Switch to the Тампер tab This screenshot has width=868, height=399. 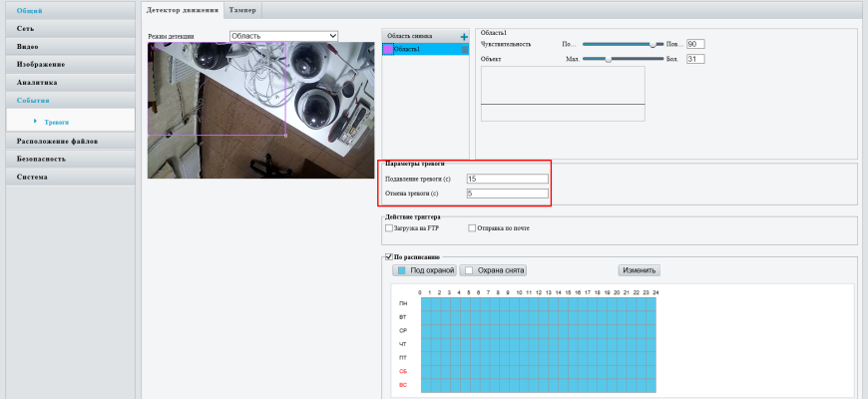pos(240,9)
